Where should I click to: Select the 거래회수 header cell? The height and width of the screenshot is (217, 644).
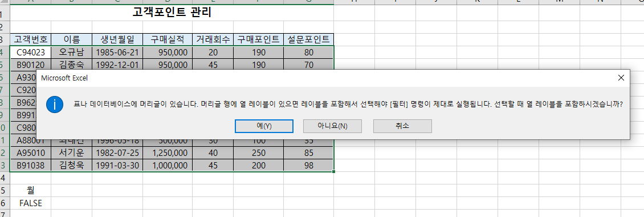[213, 39]
